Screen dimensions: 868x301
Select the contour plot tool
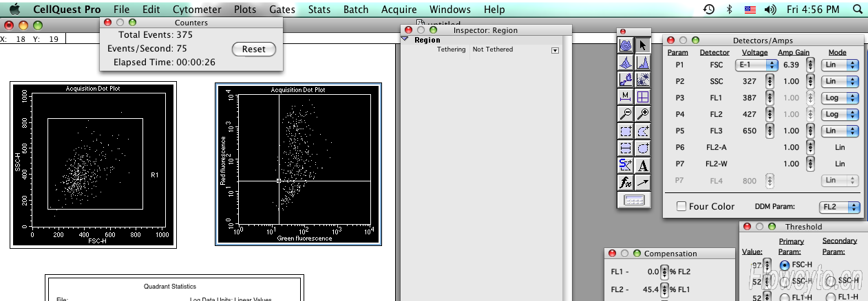coord(626,45)
